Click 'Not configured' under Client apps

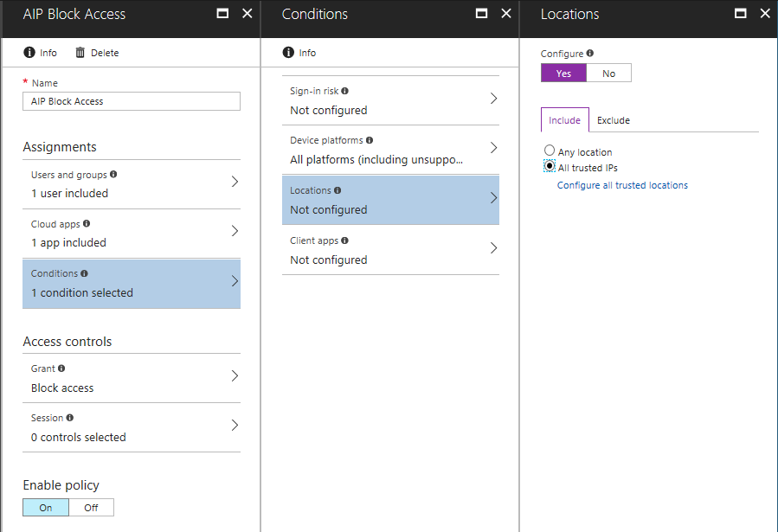329,260
